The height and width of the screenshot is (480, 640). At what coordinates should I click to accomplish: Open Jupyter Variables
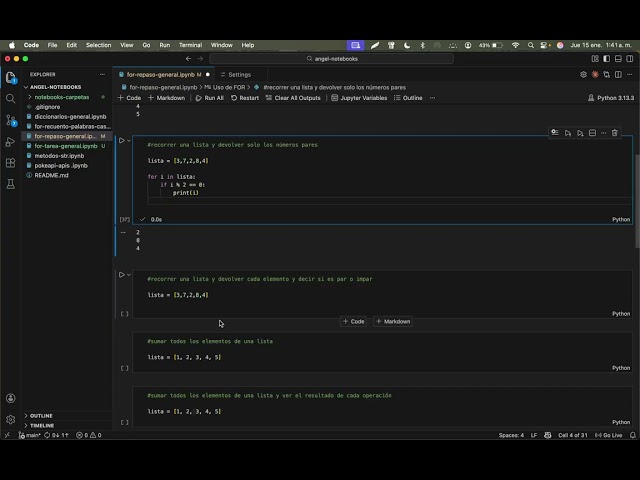(359, 98)
